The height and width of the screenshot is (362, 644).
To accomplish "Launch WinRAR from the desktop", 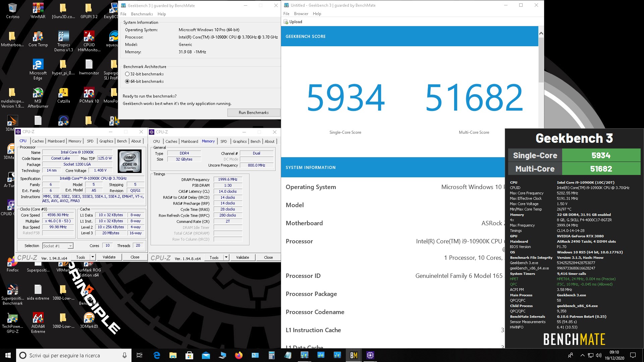I will point(38,11).
